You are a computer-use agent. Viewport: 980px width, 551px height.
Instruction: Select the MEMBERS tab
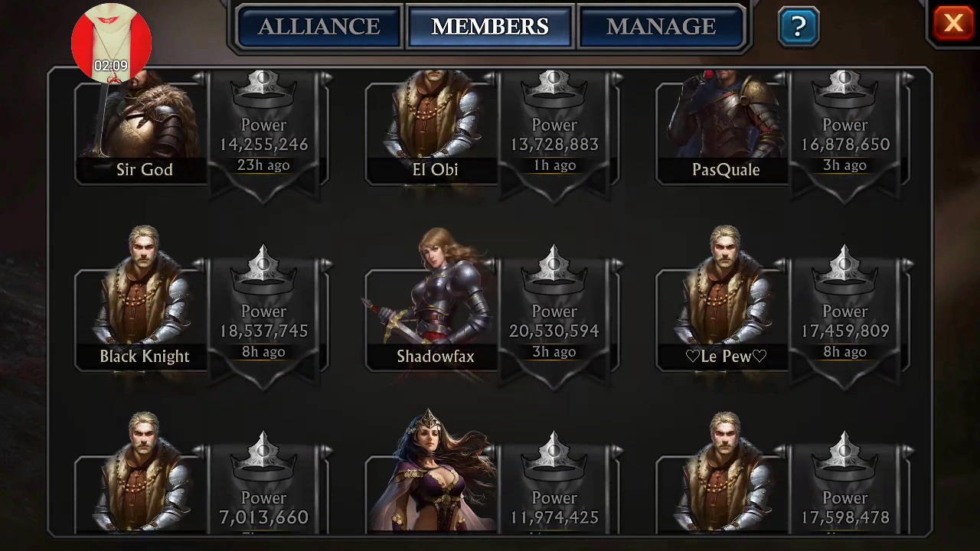490,27
